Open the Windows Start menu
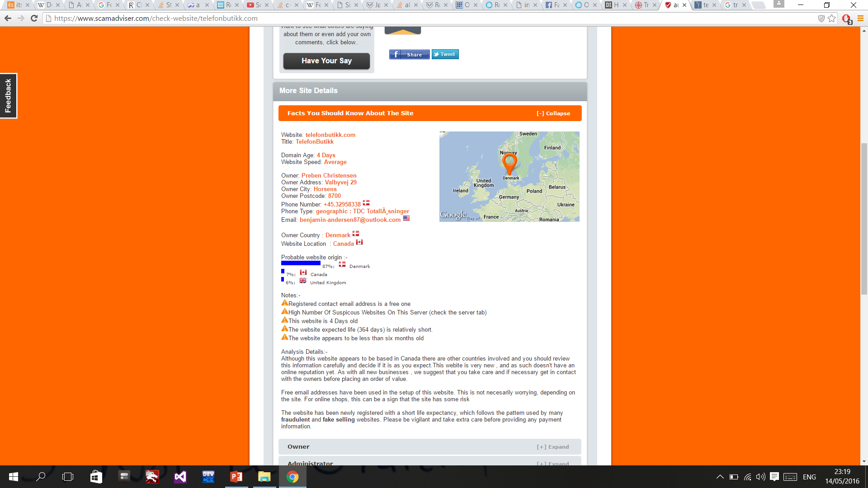 pyautogui.click(x=14, y=477)
